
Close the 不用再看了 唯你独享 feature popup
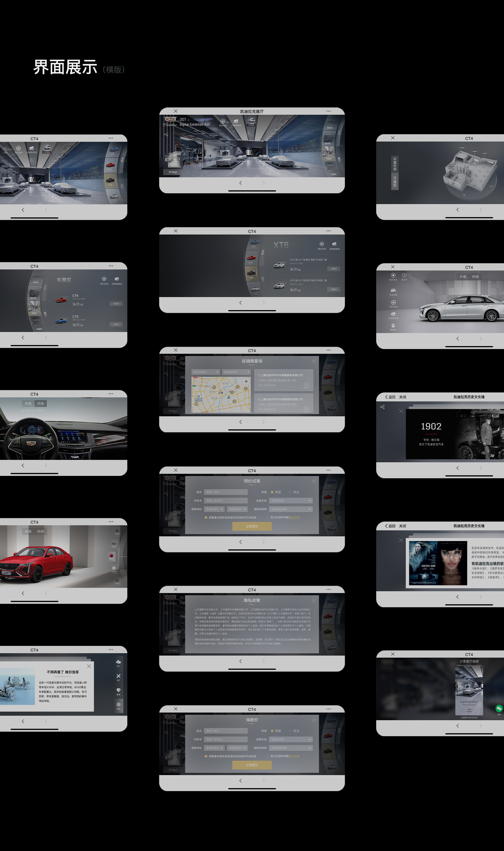[89, 666]
